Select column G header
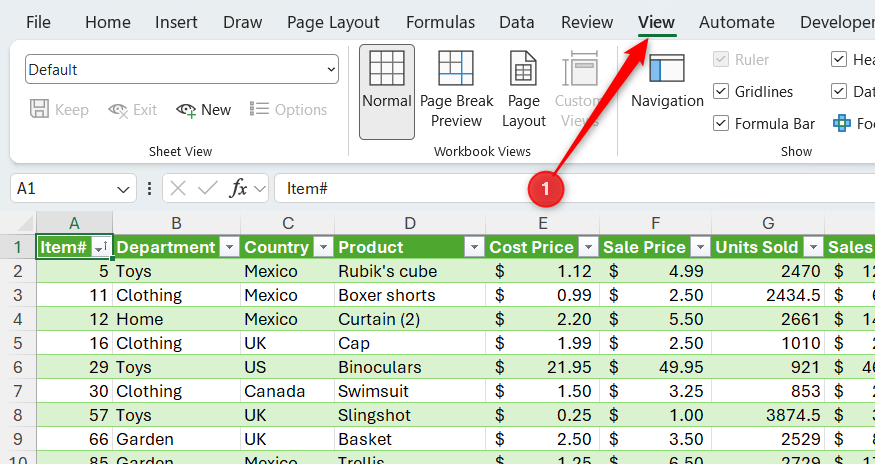 tap(768, 223)
